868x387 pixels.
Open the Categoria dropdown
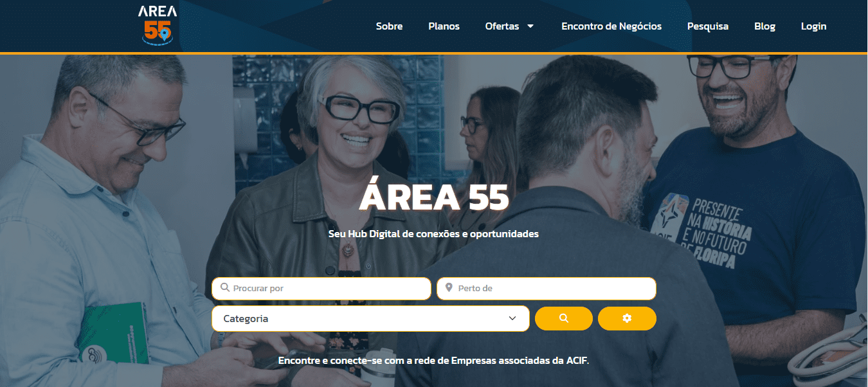(x=370, y=318)
